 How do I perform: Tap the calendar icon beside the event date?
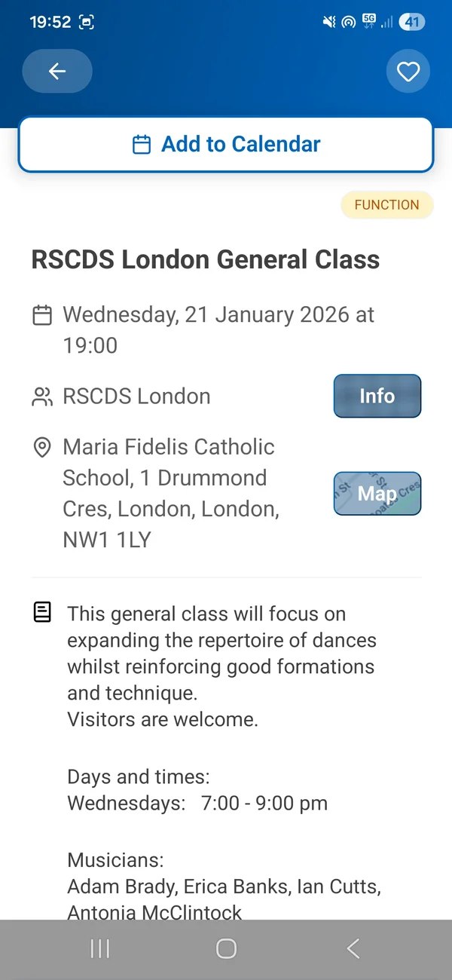click(x=41, y=315)
